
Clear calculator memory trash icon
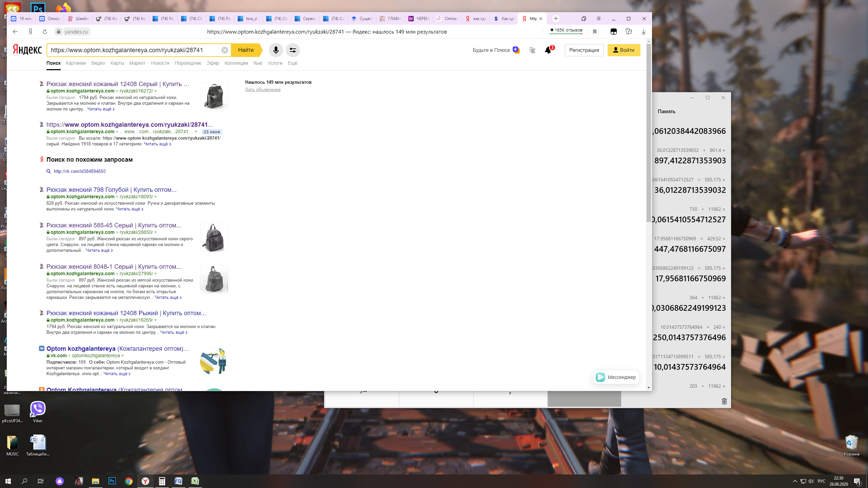tap(724, 401)
